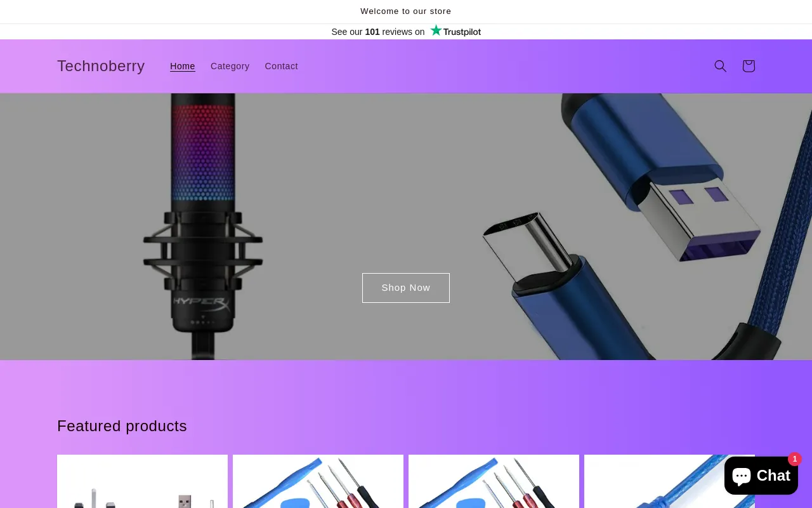Open the third featured product with screwdrivers

[x=494, y=481]
